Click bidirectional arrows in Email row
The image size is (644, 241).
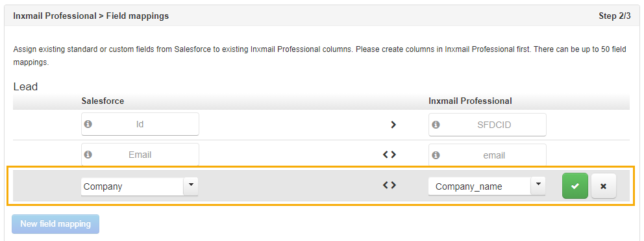[x=390, y=155]
